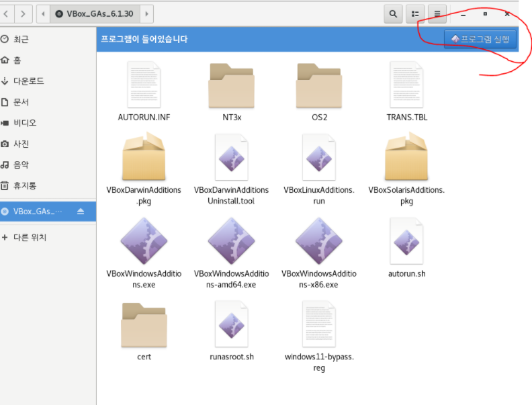
Task: Select the VBoxDarwinAdditions.pkg package icon
Action: click(x=144, y=156)
